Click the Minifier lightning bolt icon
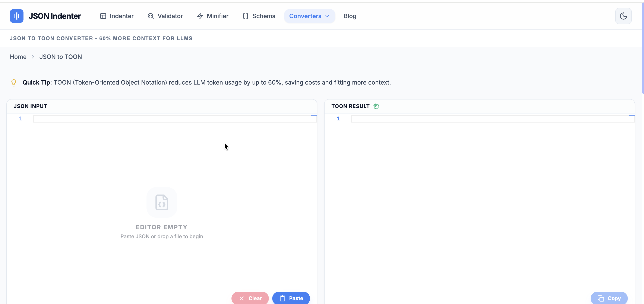Image resolution: width=644 pixels, height=304 pixels. coord(200,16)
